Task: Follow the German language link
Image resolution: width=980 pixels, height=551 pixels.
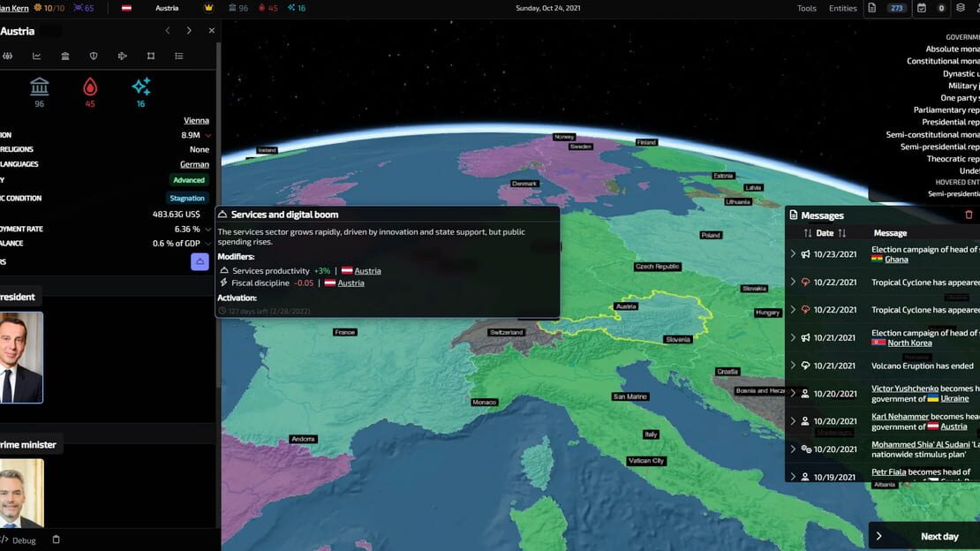Action: click(194, 164)
